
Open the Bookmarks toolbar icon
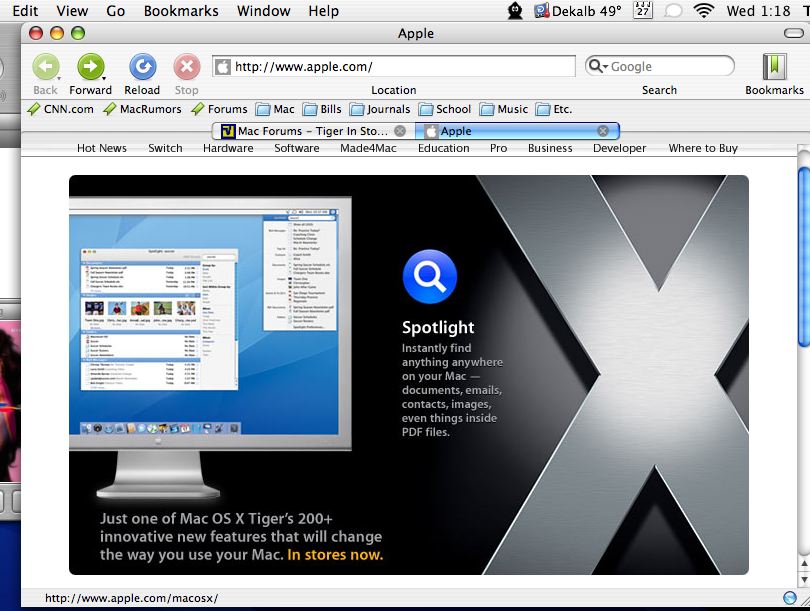click(x=774, y=67)
